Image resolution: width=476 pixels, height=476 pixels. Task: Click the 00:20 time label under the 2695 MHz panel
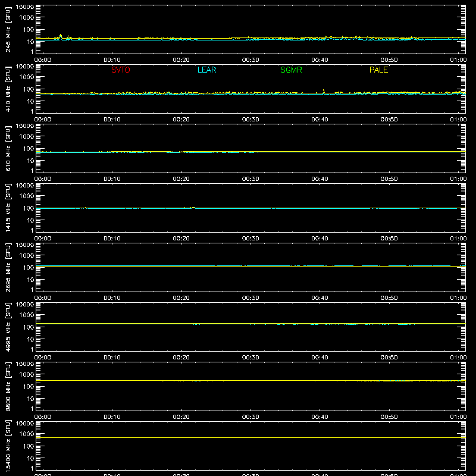click(x=181, y=298)
